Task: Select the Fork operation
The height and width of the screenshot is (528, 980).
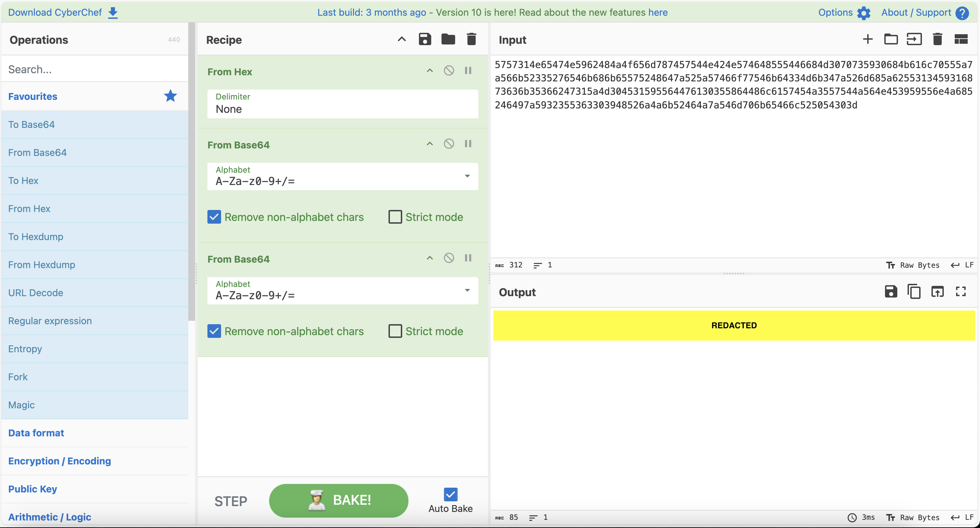Action: click(95, 377)
